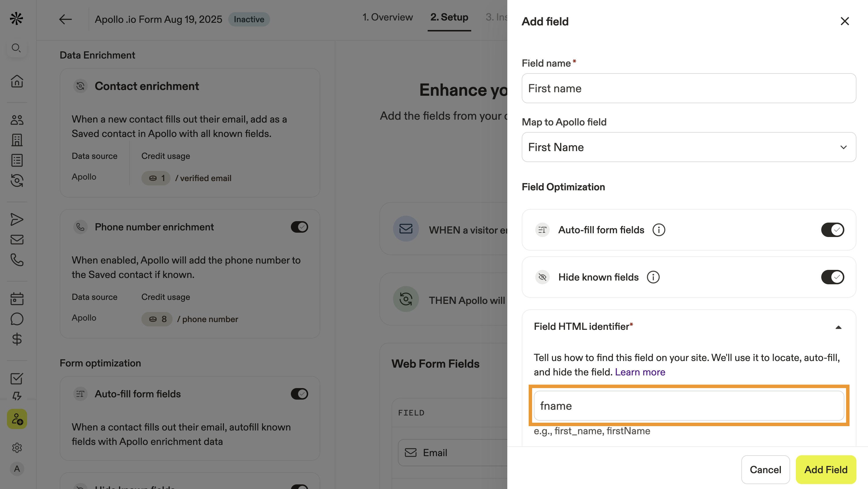The width and height of the screenshot is (868, 489).
Task: Click the Field name input box
Action: coord(689,88)
